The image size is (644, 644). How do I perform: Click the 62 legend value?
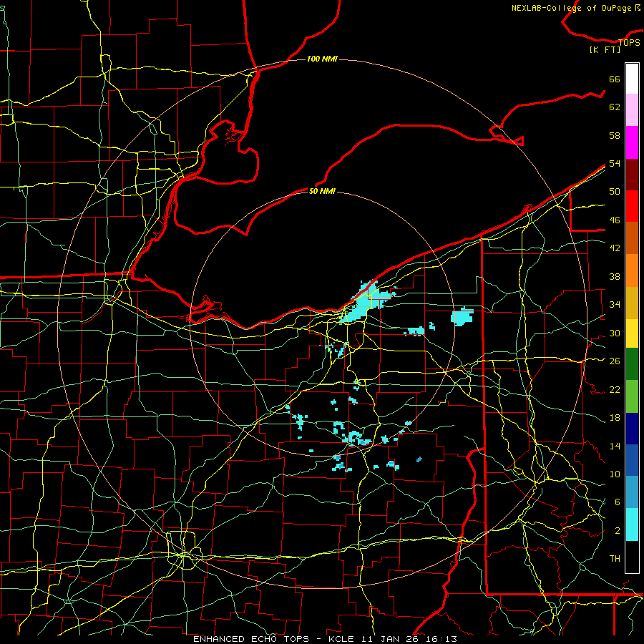(615, 107)
